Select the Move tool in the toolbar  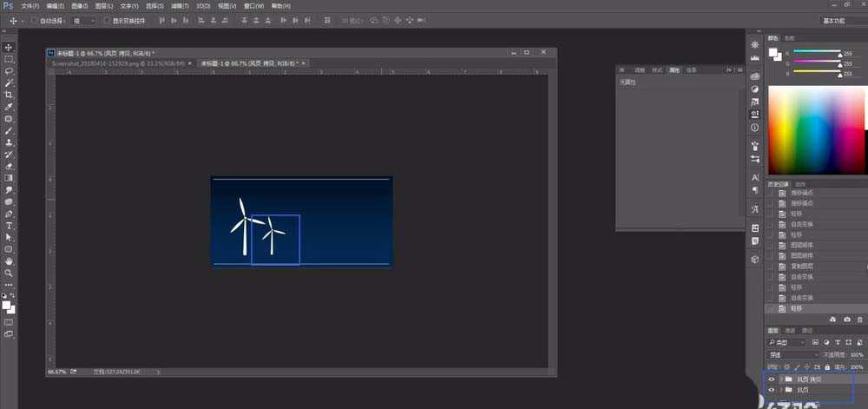[9, 48]
